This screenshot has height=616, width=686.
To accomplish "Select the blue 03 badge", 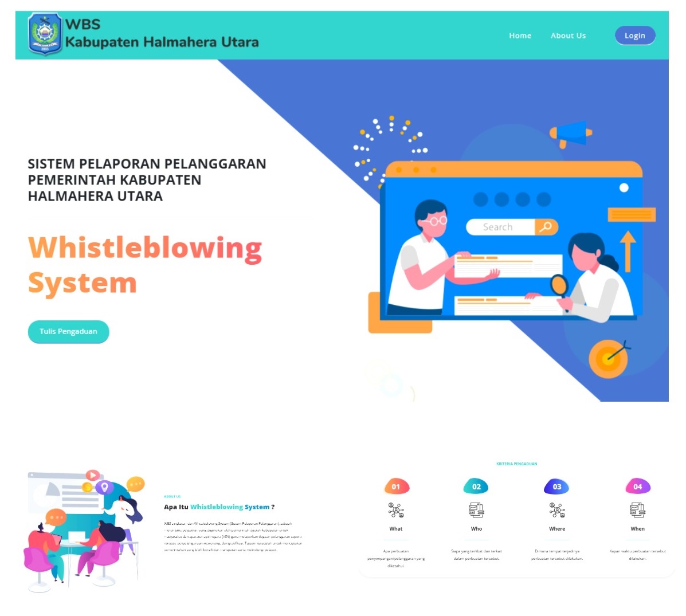I will (x=557, y=486).
